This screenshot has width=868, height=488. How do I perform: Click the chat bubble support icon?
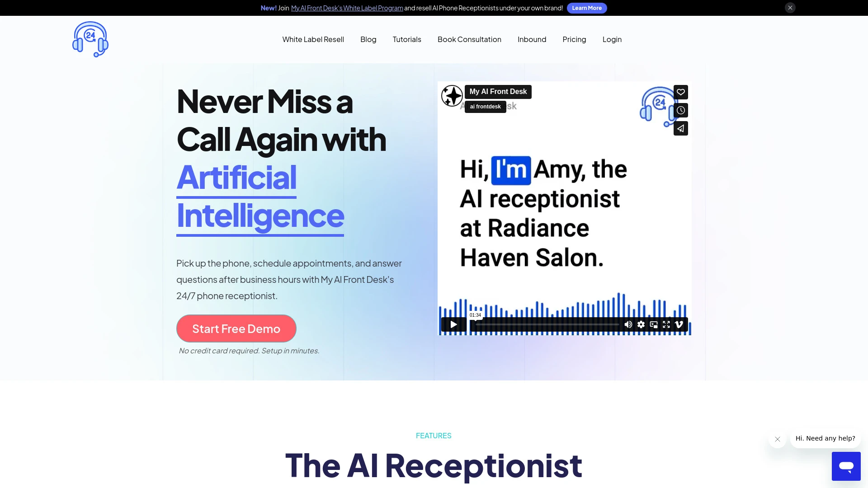pyautogui.click(x=846, y=467)
